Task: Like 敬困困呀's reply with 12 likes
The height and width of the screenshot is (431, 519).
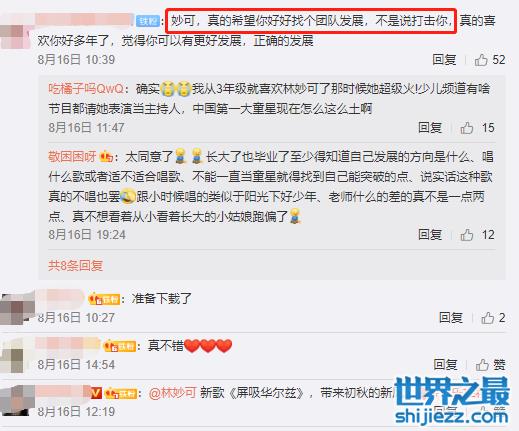Action: 467,235
